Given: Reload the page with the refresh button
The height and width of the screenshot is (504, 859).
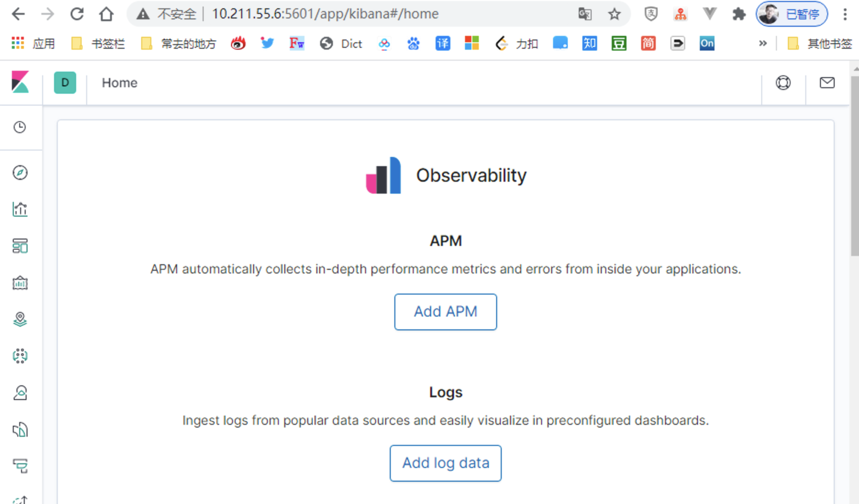Looking at the screenshot, I should coord(77,14).
